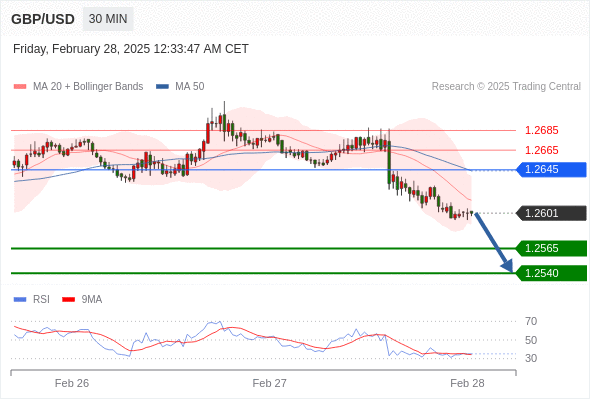Image resolution: width=590 pixels, height=400 pixels.
Task: Click the green 1.2540 target tag
Action: pyautogui.click(x=551, y=273)
